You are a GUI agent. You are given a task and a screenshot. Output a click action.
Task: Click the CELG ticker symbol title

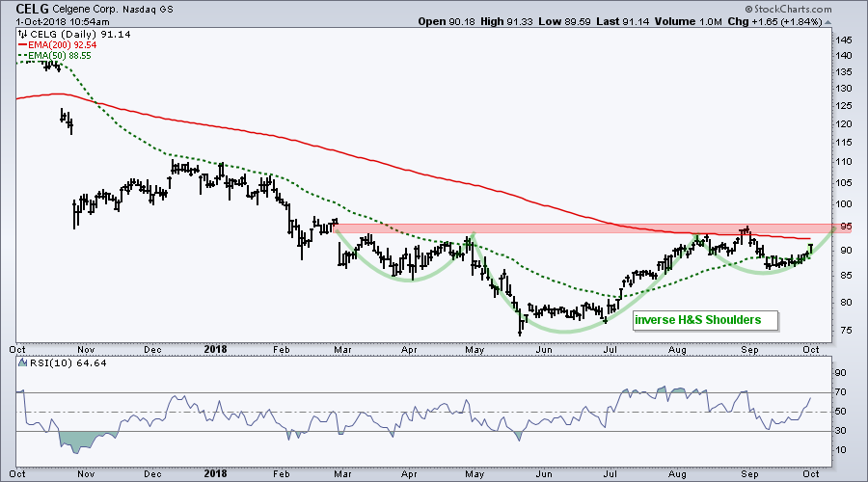coord(33,9)
